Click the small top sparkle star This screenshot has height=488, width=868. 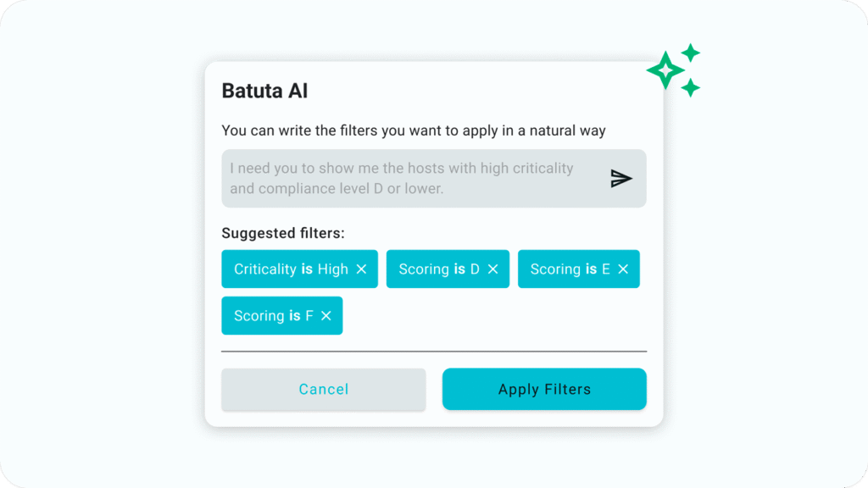691,53
